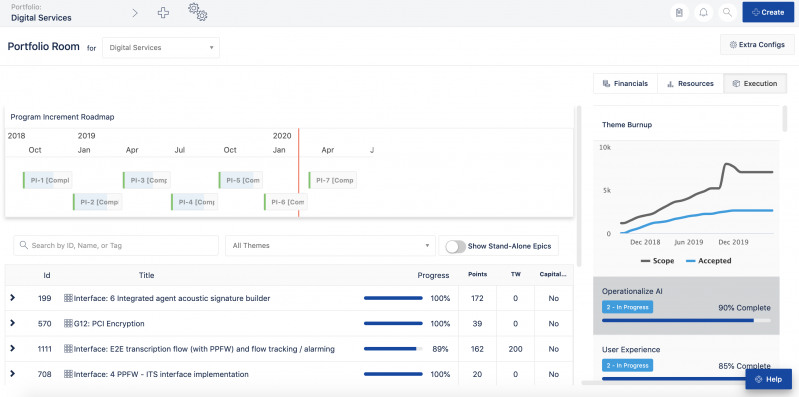Click the grid icon on epic 708 row
This screenshot has width=799, height=397.
[68, 374]
